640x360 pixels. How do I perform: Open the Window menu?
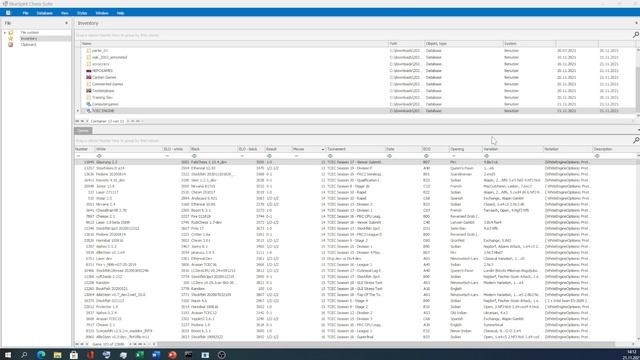[x=102, y=13]
